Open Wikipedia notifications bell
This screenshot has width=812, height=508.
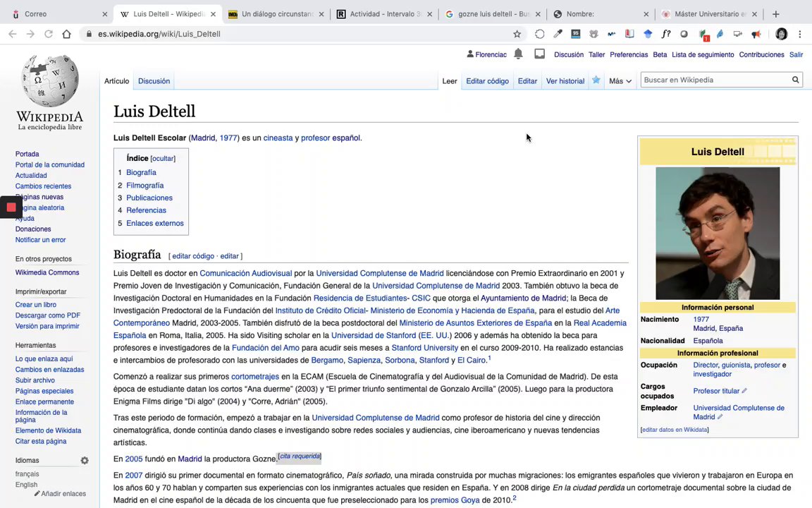pos(518,54)
